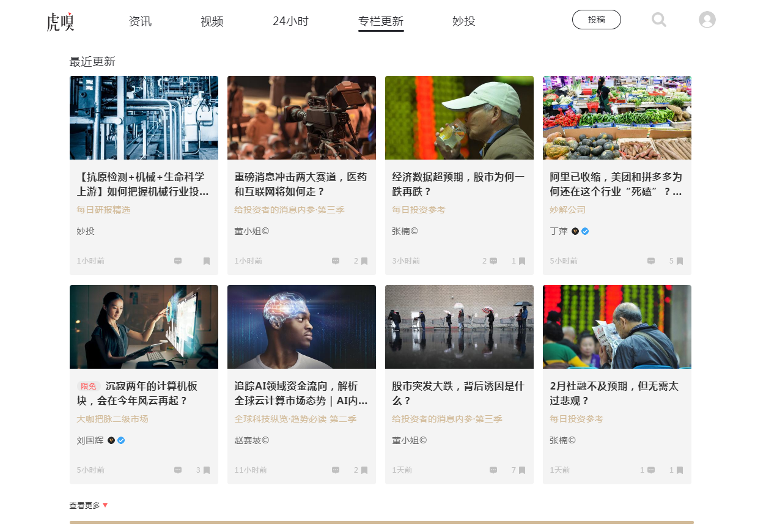Open the 24小时 nav tab

(x=290, y=21)
